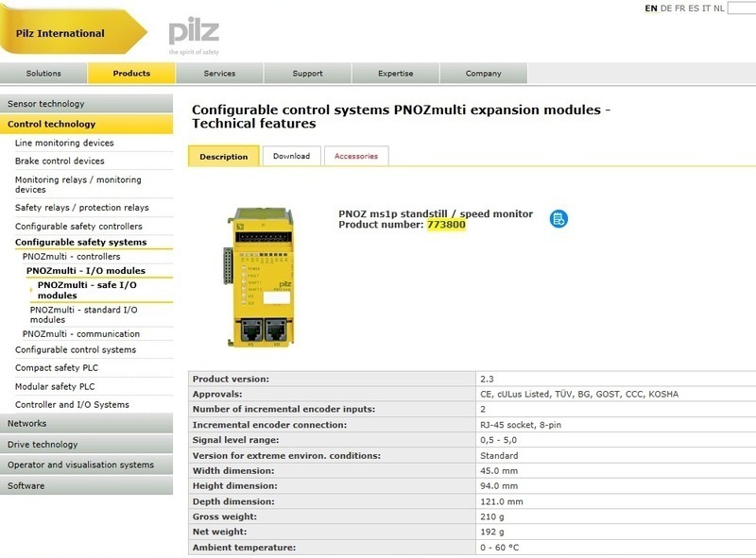Open the Services menu
Screen dimensions: 756x558
[219, 74]
